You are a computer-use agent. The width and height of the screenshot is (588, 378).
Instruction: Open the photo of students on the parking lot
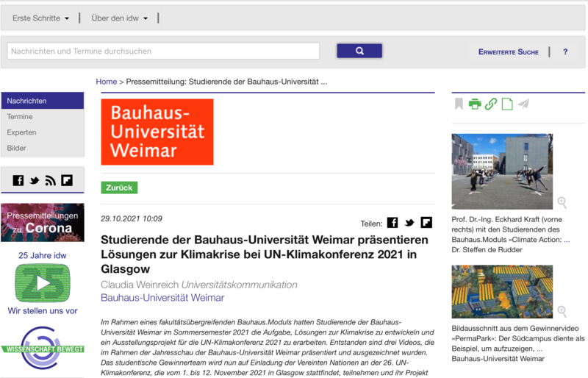click(502, 171)
